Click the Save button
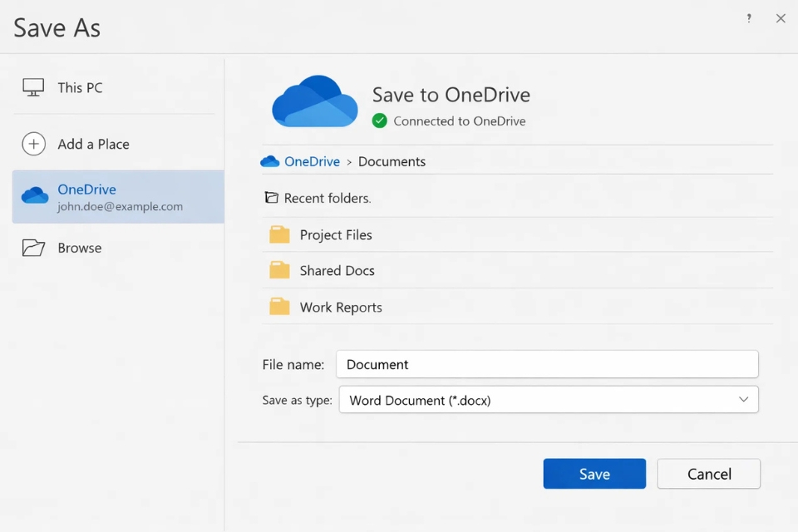The width and height of the screenshot is (798, 532). 594,473
